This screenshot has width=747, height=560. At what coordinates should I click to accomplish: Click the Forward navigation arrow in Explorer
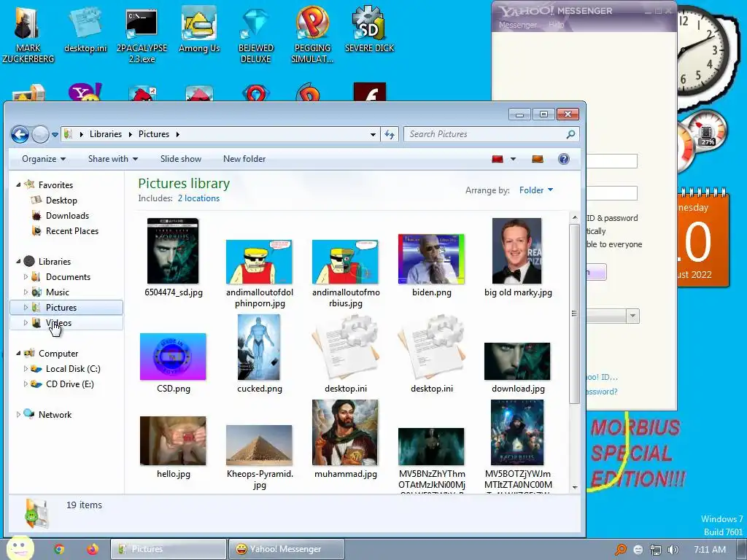pos(41,134)
